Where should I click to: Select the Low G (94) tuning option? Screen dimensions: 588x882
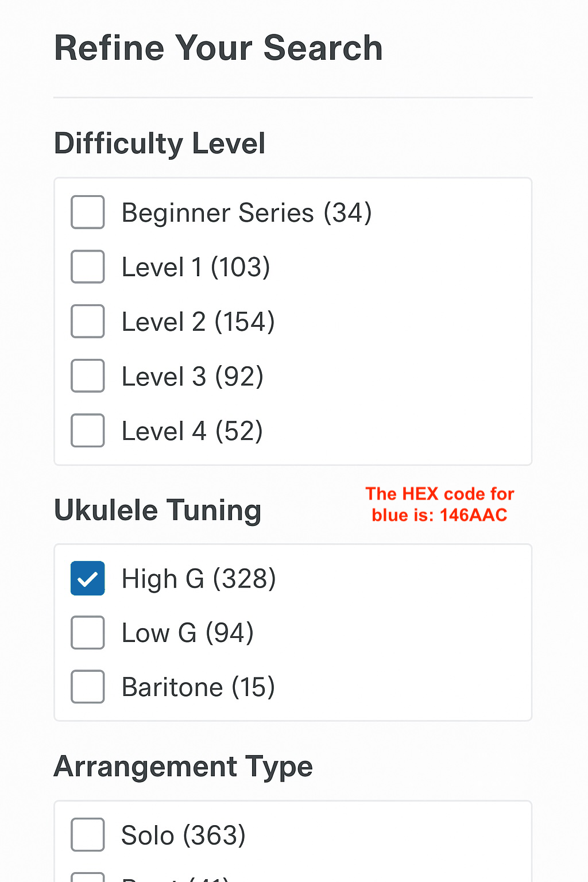(87, 632)
